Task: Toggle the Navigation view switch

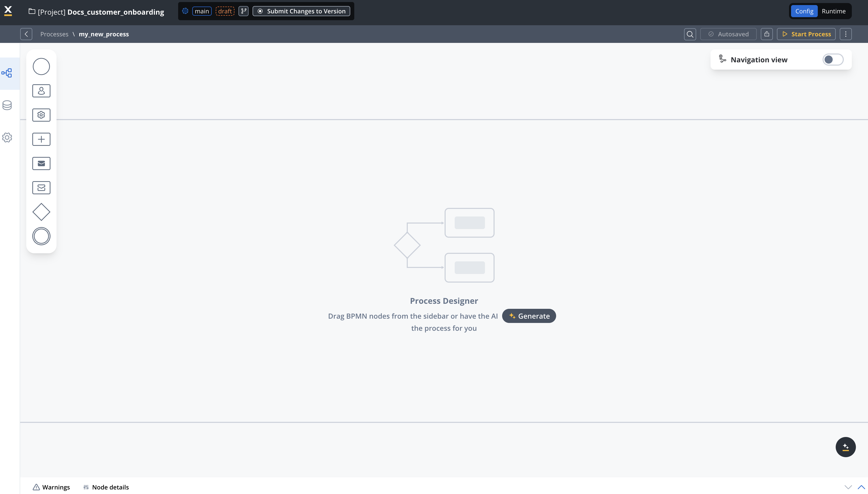Action: pos(833,60)
